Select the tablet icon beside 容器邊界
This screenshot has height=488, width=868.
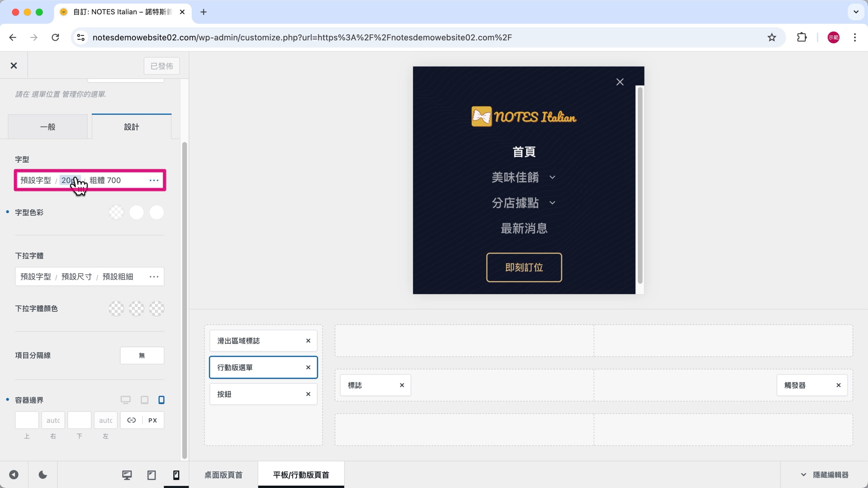(145, 400)
